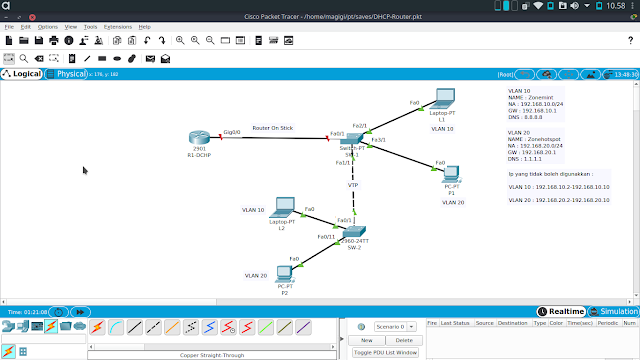Open Network Information icon
640x360 pixels.
point(69,40)
